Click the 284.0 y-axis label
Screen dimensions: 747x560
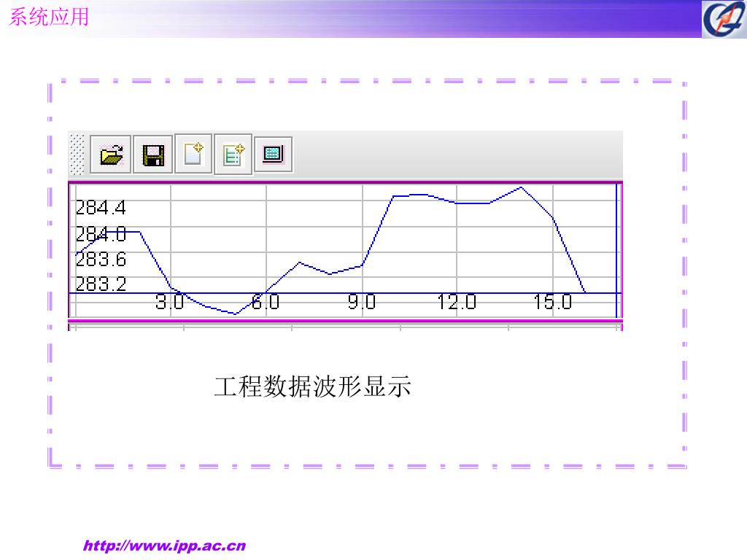[x=101, y=234]
